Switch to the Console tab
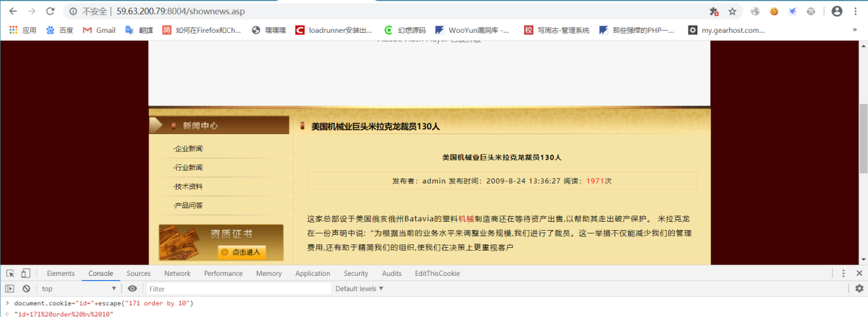This screenshot has height=317, width=868. pyautogui.click(x=101, y=273)
